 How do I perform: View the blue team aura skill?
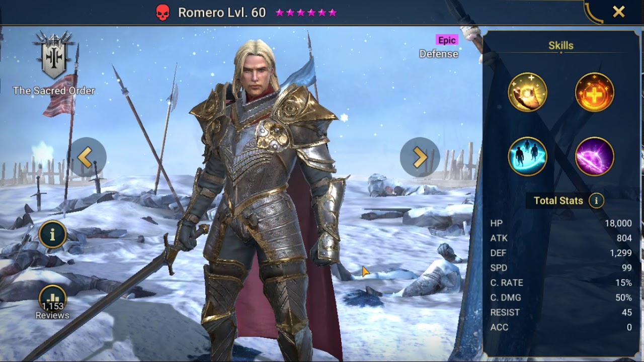click(527, 156)
